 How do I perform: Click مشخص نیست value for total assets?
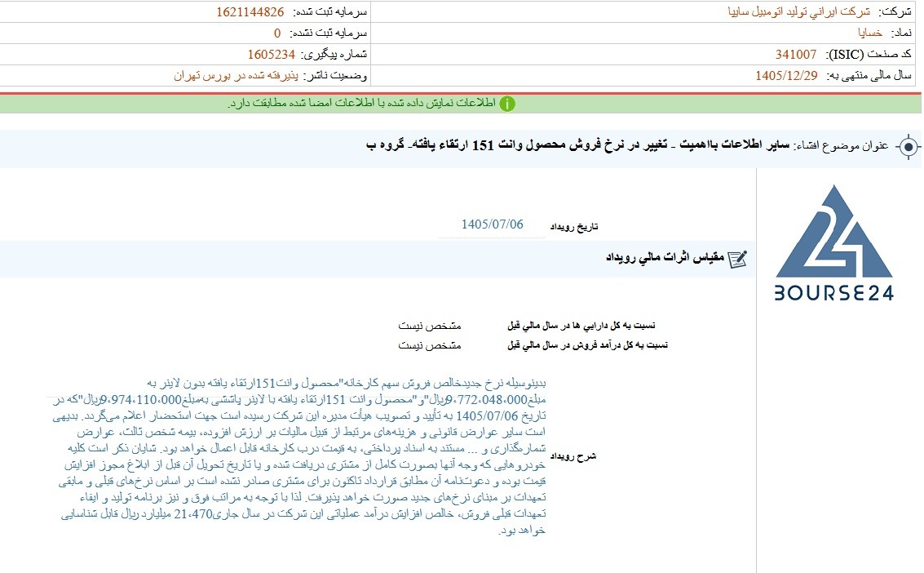[429, 326]
